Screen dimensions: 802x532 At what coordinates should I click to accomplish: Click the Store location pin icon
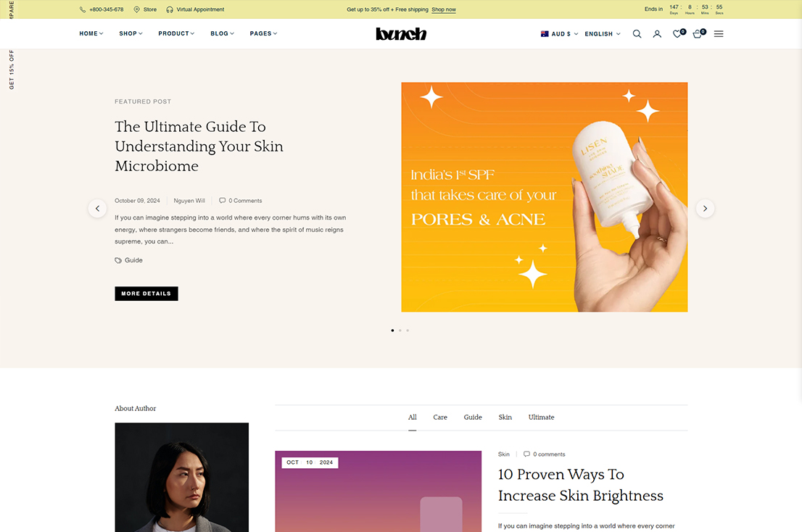point(136,9)
